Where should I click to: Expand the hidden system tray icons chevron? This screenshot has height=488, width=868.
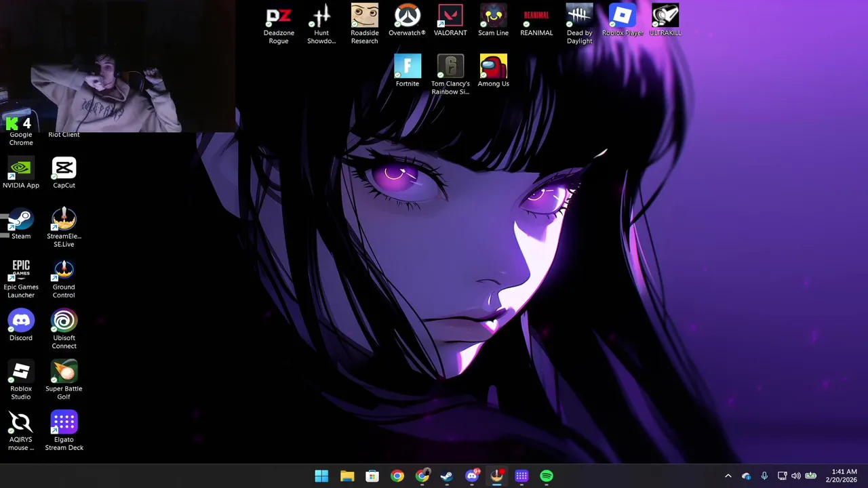tap(728, 476)
